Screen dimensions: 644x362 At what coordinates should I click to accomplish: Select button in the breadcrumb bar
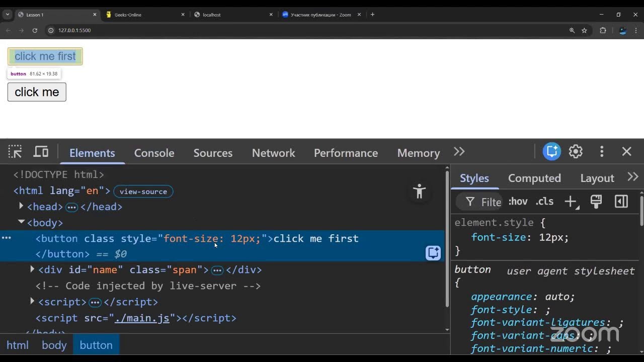(96, 345)
